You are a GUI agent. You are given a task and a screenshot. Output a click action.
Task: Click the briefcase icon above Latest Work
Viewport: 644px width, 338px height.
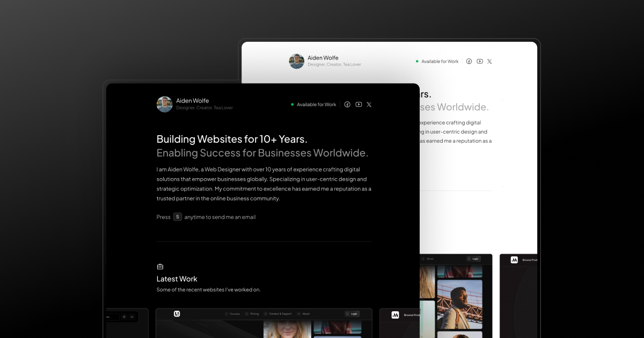tap(160, 267)
